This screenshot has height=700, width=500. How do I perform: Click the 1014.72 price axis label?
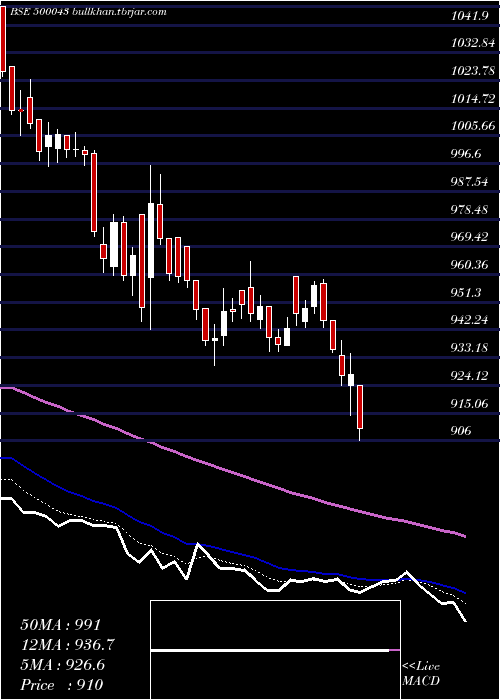(473, 99)
